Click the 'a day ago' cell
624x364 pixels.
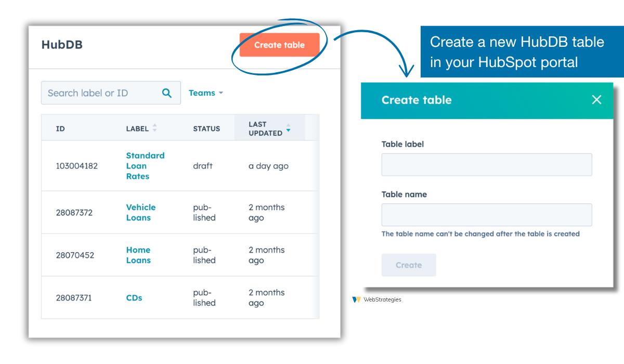click(268, 166)
